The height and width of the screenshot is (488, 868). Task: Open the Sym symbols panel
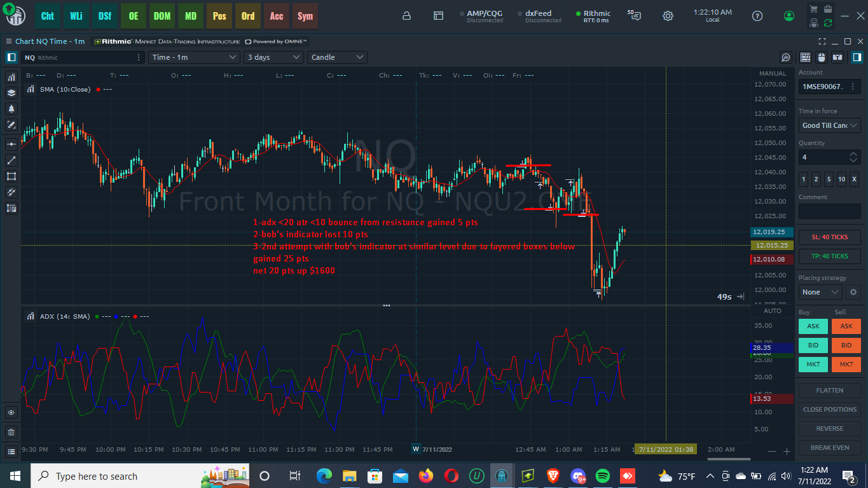point(305,16)
